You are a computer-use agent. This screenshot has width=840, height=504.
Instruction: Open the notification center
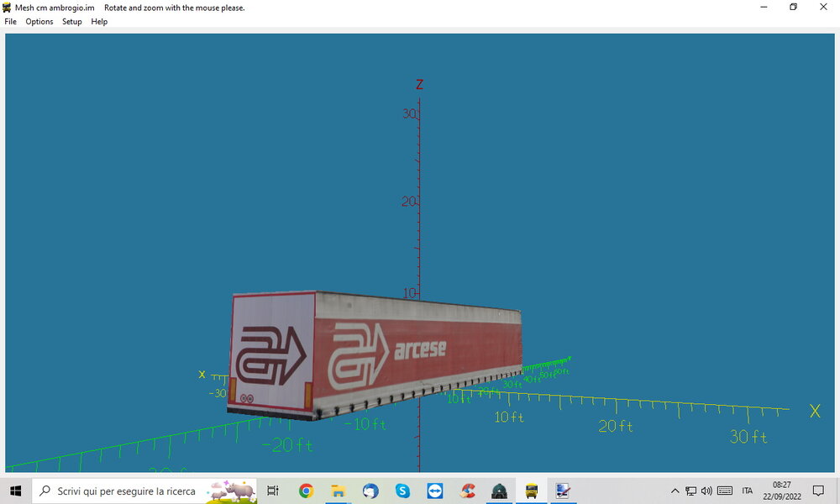[x=818, y=491]
